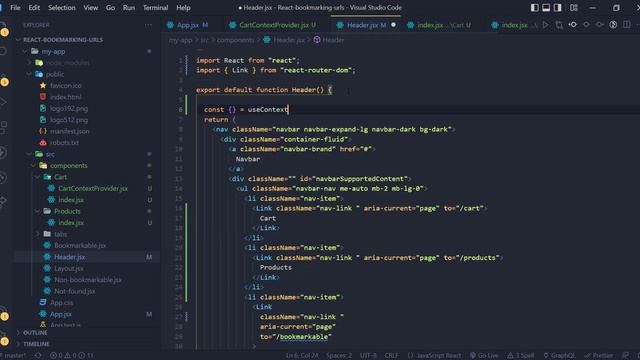The height and width of the screenshot is (360, 640).
Task: Click the Open Changes icon next to Run
Action: tap(559, 25)
